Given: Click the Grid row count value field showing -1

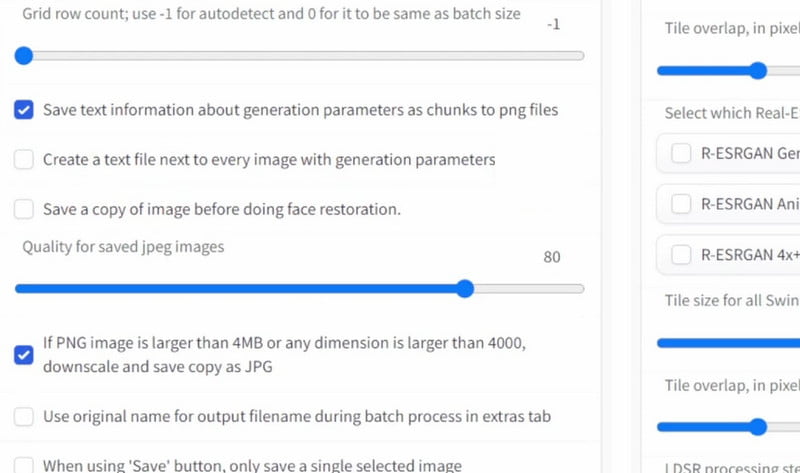Looking at the screenshot, I should (x=553, y=25).
